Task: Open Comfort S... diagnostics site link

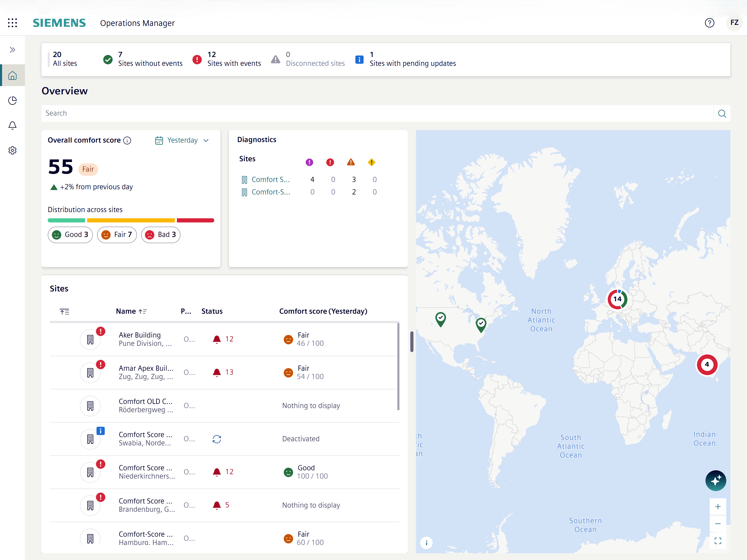Action: tap(271, 180)
